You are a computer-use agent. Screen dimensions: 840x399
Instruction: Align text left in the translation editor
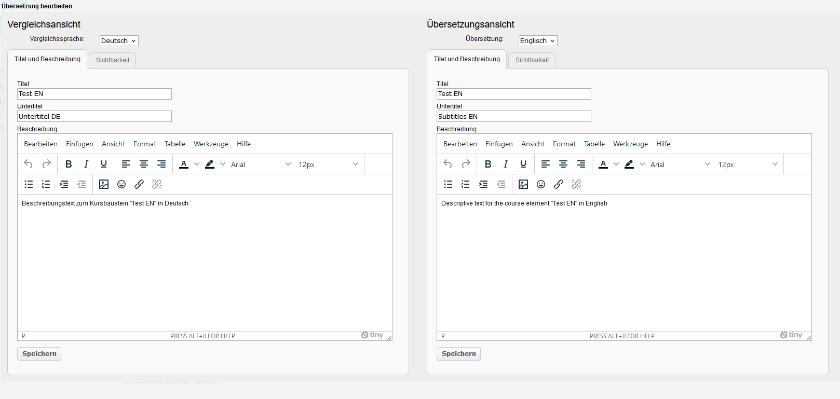coord(545,164)
